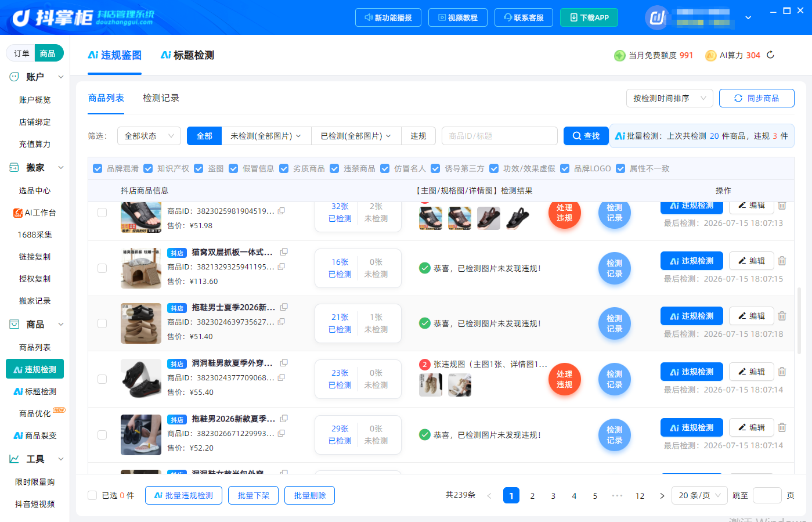Select the checkbox for 猫窝双层抓板 product row

pyautogui.click(x=102, y=268)
